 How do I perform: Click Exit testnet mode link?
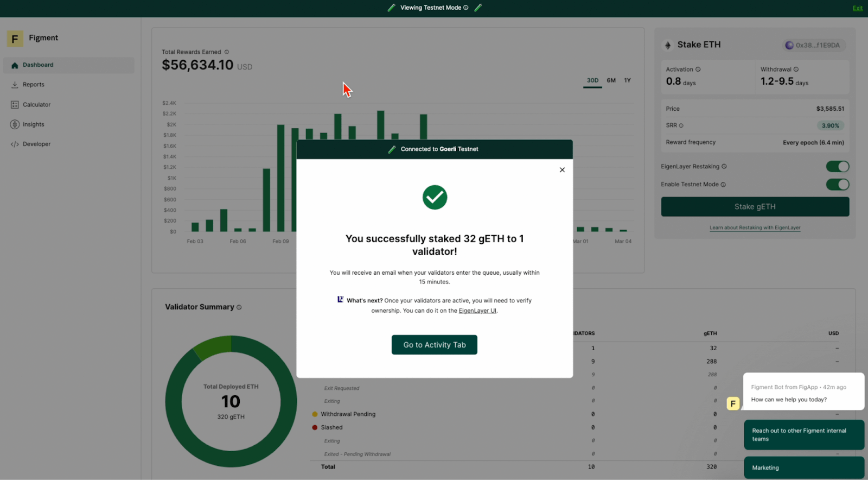point(857,8)
